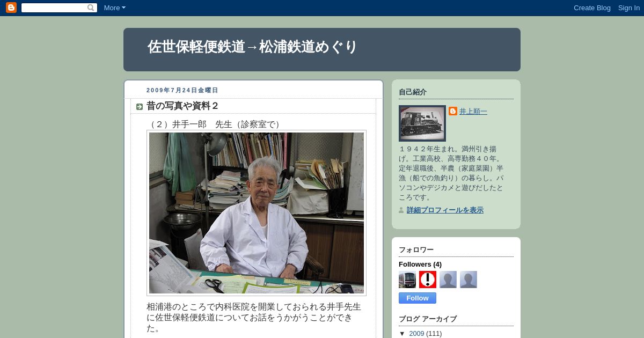The image size is (644, 338).
Task: Click the blue Follow button
Action: (x=418, y=298)
